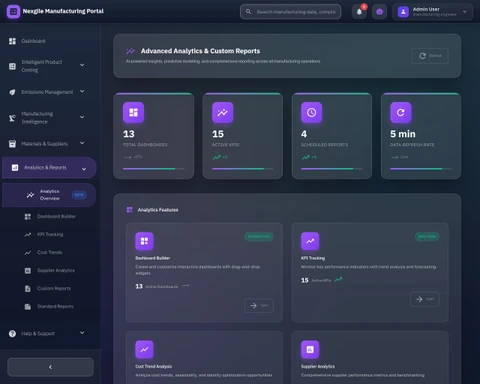The width and height of the screenshot is (480, 384).
Task: Click Open on the Dashboard Builder card
Action: (x=259, y=305)
